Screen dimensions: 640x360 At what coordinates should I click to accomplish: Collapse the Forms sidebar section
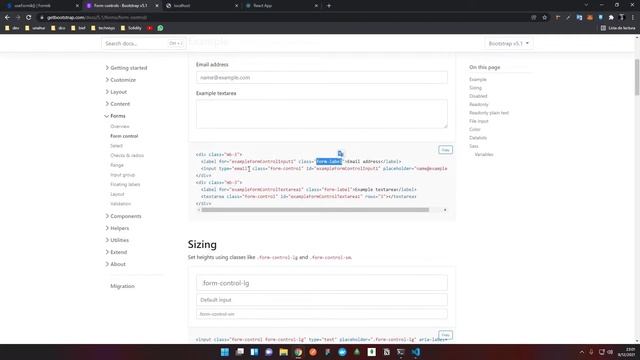pyautogui.click(x=115, y=116)
